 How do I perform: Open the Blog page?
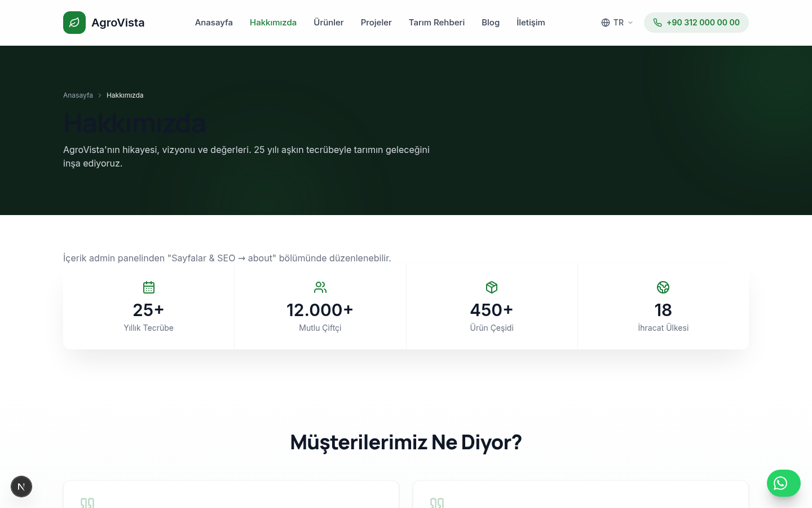pos(491,23)
